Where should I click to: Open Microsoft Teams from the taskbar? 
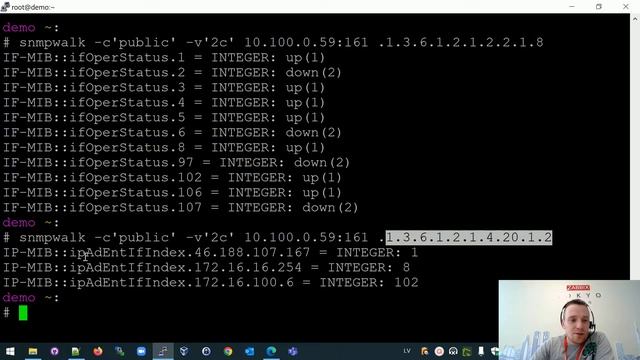point(293,351)
